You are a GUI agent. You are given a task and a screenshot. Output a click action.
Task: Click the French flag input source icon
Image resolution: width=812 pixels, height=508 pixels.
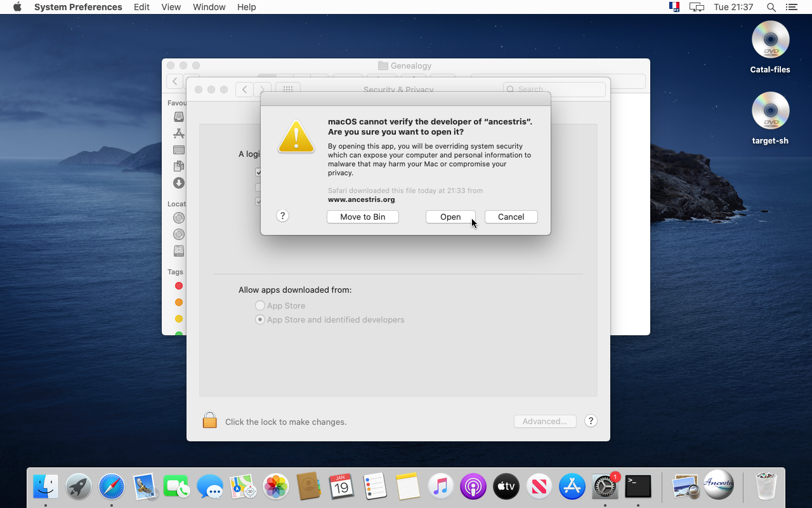click(674, 7)
